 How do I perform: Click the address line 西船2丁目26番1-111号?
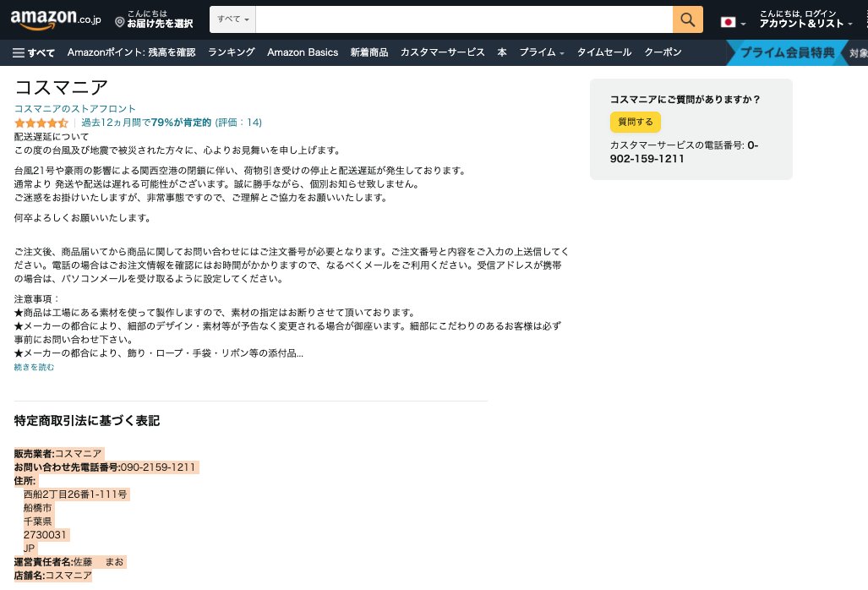(75, 494)
